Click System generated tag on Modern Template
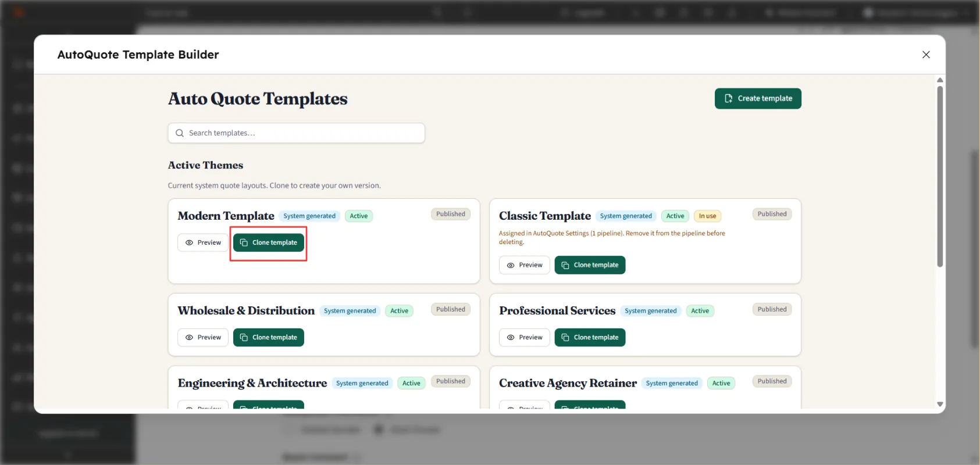Screen dimensions: 980x465 309,216
